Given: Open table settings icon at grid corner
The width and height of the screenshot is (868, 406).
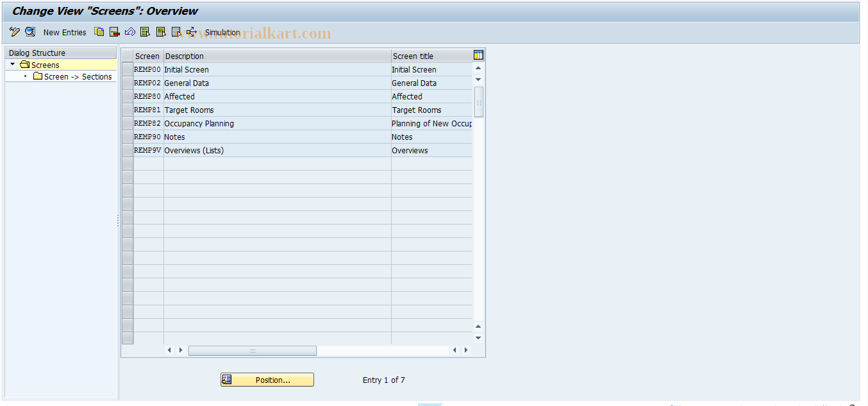Looking at the screenshot, I should pyautogui.click(x=478, y=55).
